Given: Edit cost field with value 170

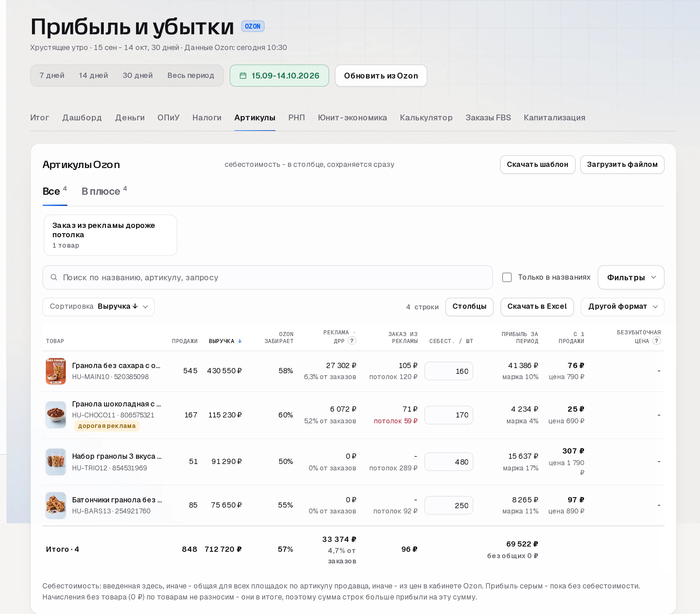Looking at the screenshot, I should (x=448, y=415).
